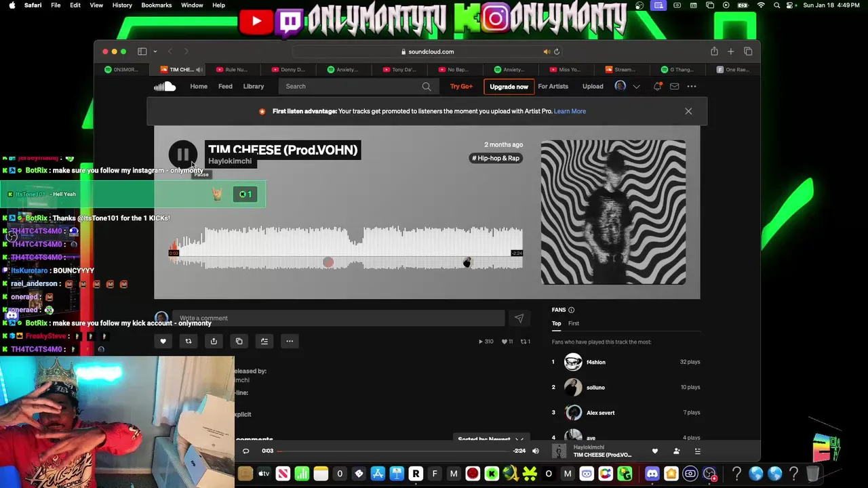This screenshot has height=488, width=868.
Task: Reload the soundcloud.com page
Action: [557, 52]
